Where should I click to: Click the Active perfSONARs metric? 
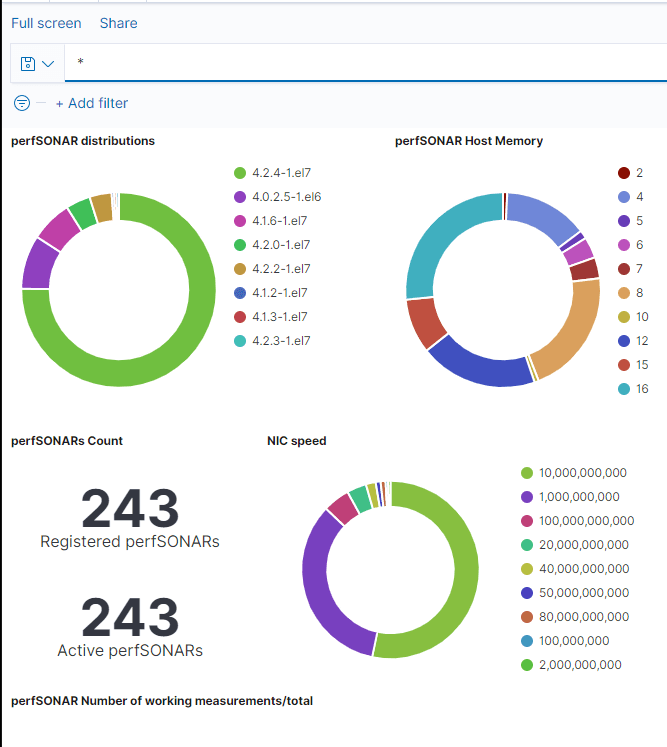click(x=130, y=627)
